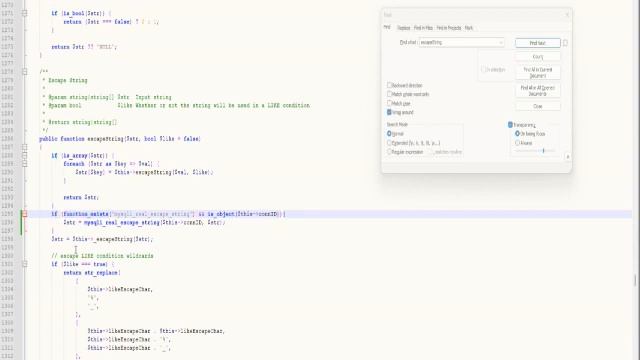Uncheck the Transparency checkbox
Image resolution: width=640 pixels, height=360 pixels.
pyautogui.click(x=510, y=125)
